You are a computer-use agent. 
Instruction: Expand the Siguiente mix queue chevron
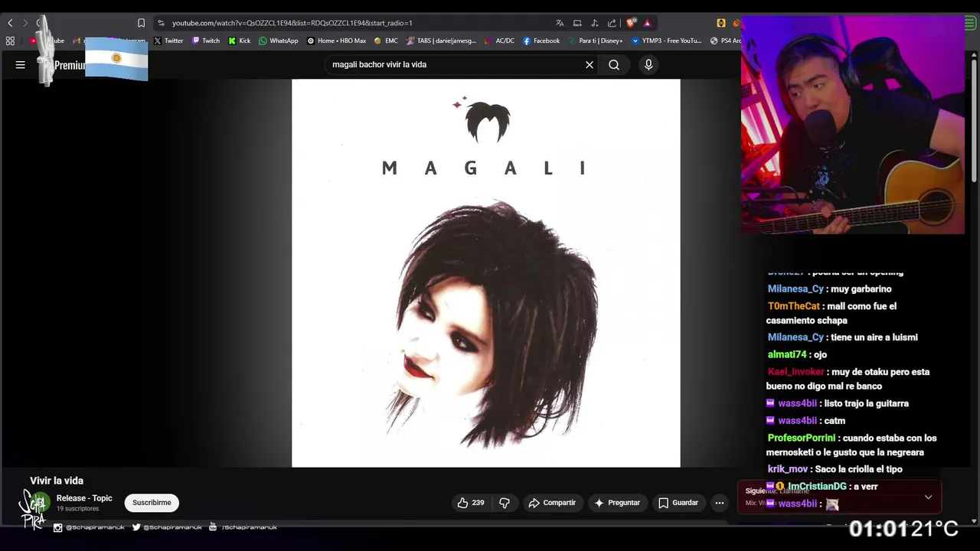click(x=928, y=497)
